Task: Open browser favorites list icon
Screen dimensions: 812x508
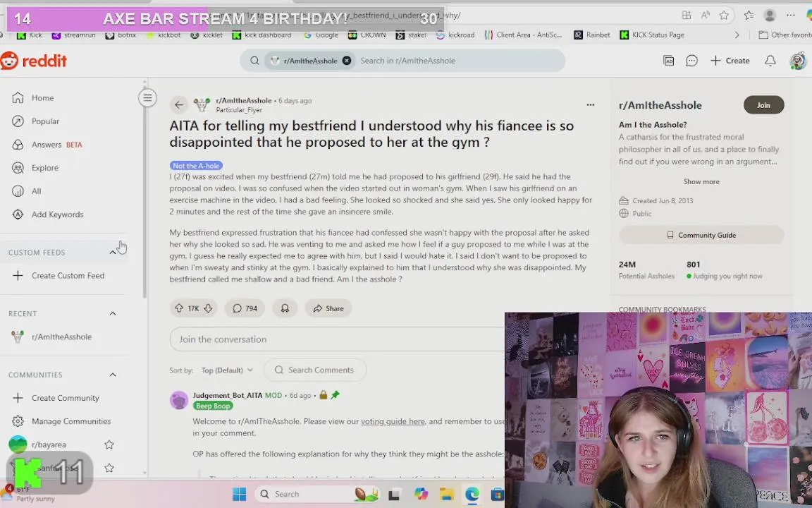Action: [749, 16]
